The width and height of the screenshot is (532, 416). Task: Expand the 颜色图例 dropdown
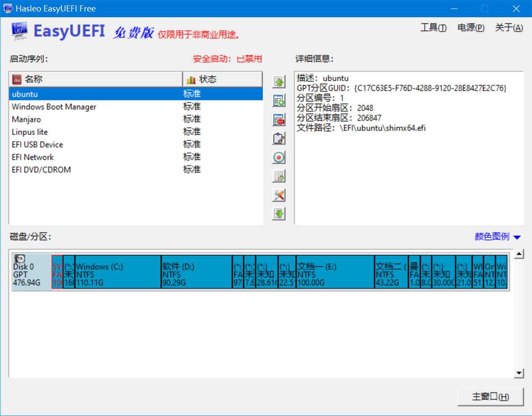(x=497, y=237)
